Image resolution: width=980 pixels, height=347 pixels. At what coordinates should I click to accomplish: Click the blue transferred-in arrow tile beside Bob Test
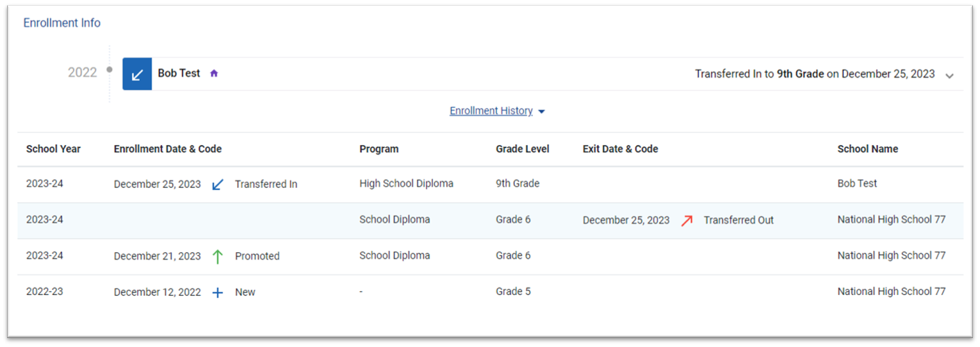(x=137, y=74)
